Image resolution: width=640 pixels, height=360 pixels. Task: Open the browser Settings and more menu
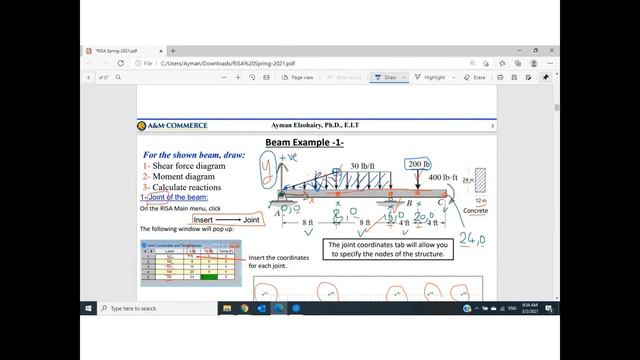pos(550,63)
